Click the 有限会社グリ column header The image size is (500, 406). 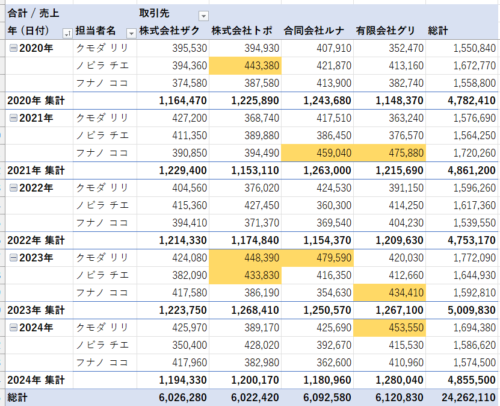tap(385, 31)
